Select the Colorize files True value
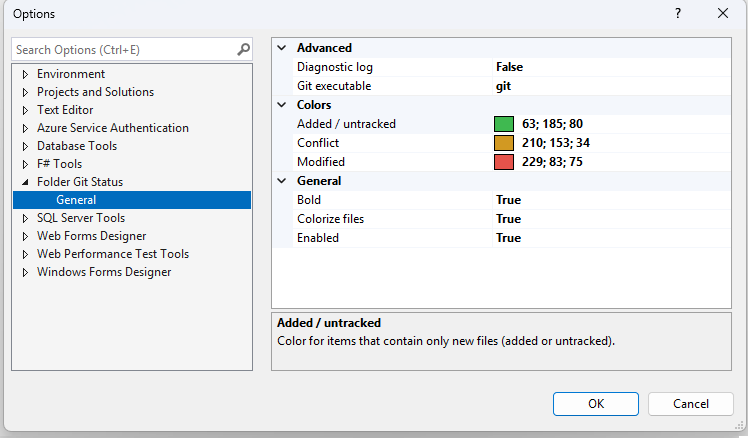748x438 pixels. click(x=509, y=219)
